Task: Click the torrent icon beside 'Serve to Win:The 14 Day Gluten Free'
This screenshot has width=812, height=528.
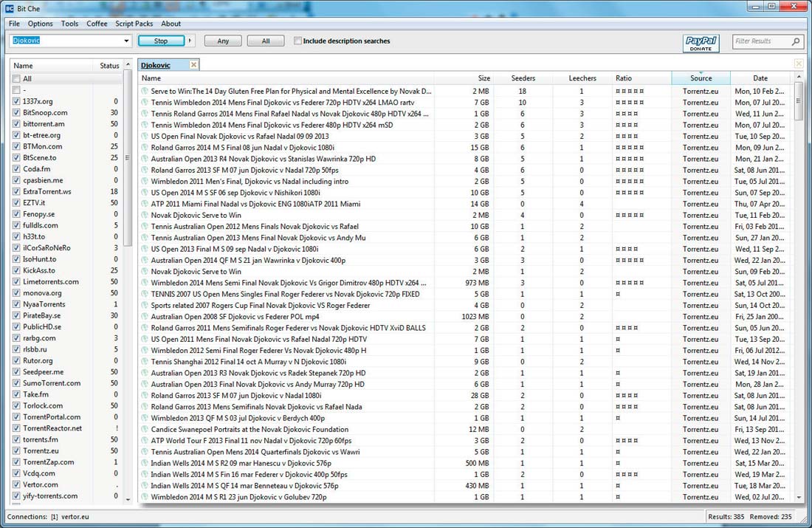Action: pyautogui.click(x=145, y=91)
